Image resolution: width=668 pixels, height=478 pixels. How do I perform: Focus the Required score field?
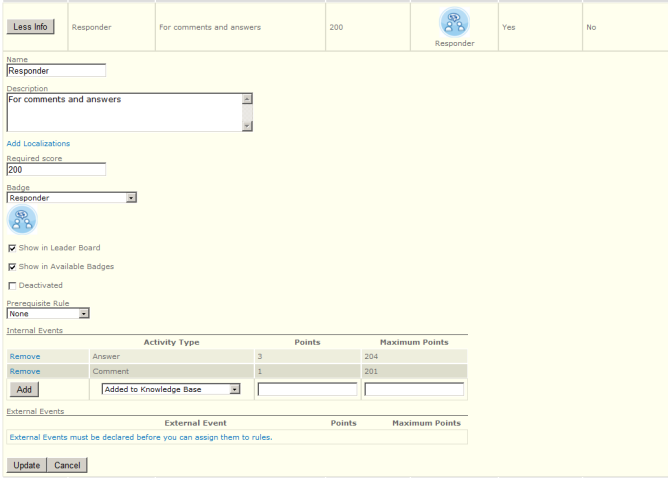56,170
